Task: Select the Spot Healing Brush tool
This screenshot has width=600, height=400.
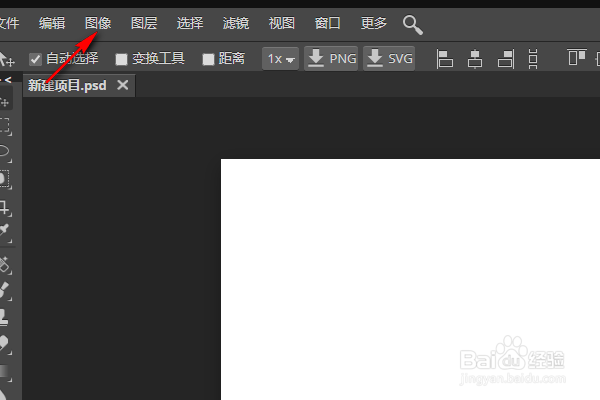Action: tap(5, 265)
